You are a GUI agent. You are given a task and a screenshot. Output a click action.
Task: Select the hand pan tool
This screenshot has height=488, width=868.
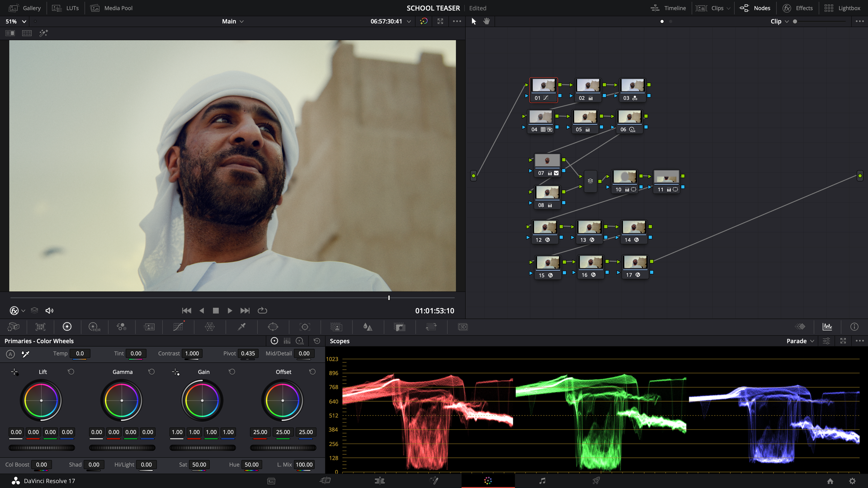[x=486, y=21]
